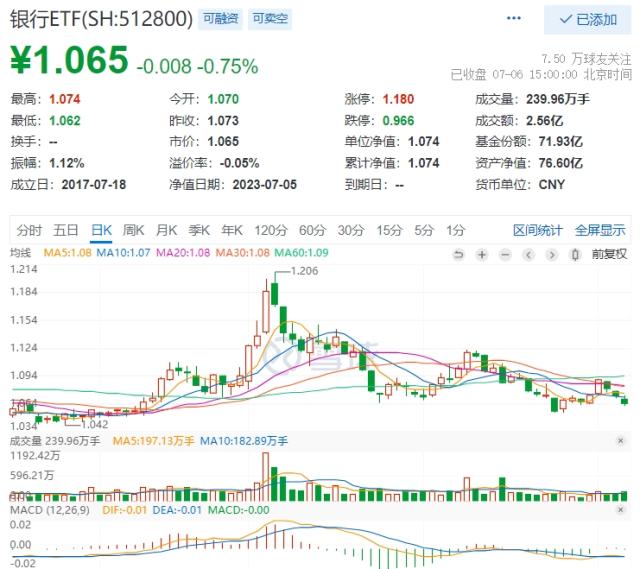The image size is (640, 569).
Task: Click the MACD (12,26,9) label
Action: [x=50, y=510]
